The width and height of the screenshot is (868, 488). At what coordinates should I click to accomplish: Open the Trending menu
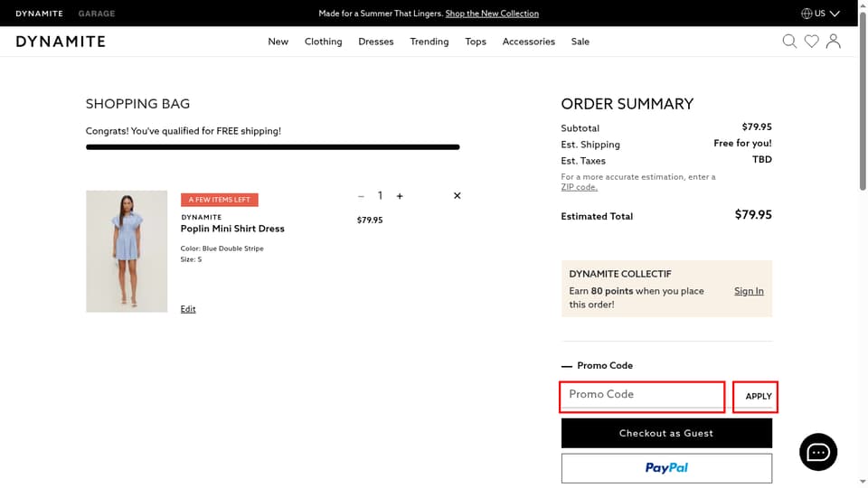(x=429, y=42)
